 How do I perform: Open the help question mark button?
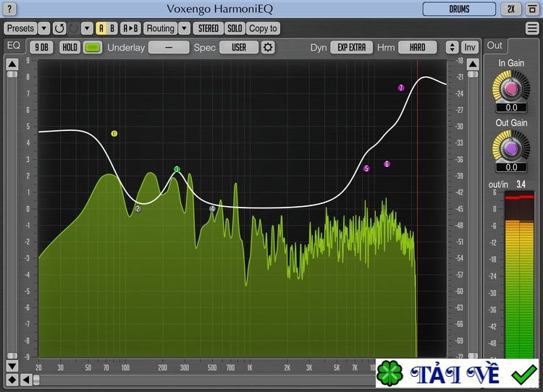[9, 9]
